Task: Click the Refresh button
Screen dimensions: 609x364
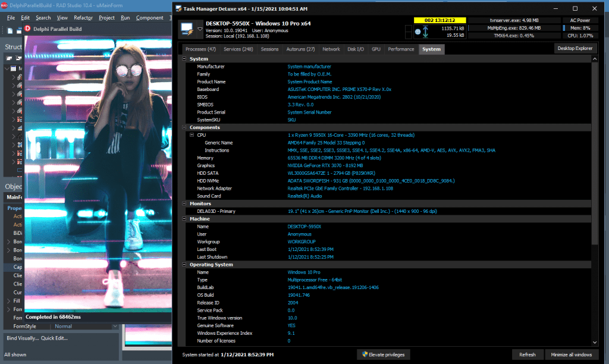Action: (527, 354)
